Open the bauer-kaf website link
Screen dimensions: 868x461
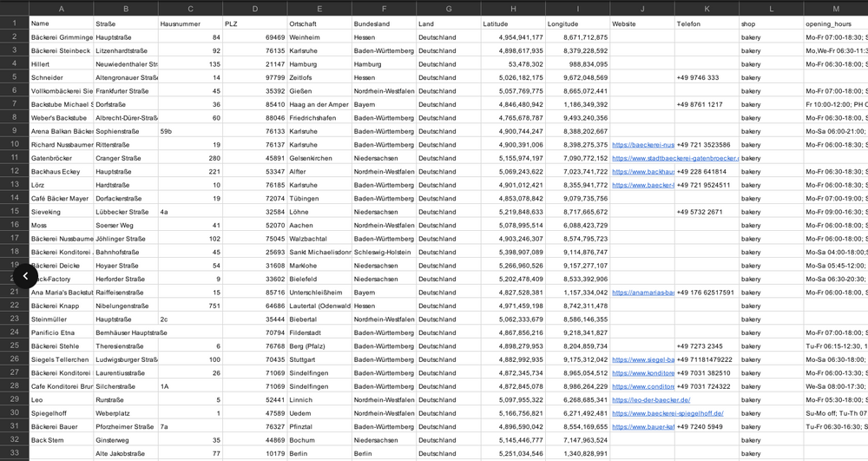click(x=642, y=426)
